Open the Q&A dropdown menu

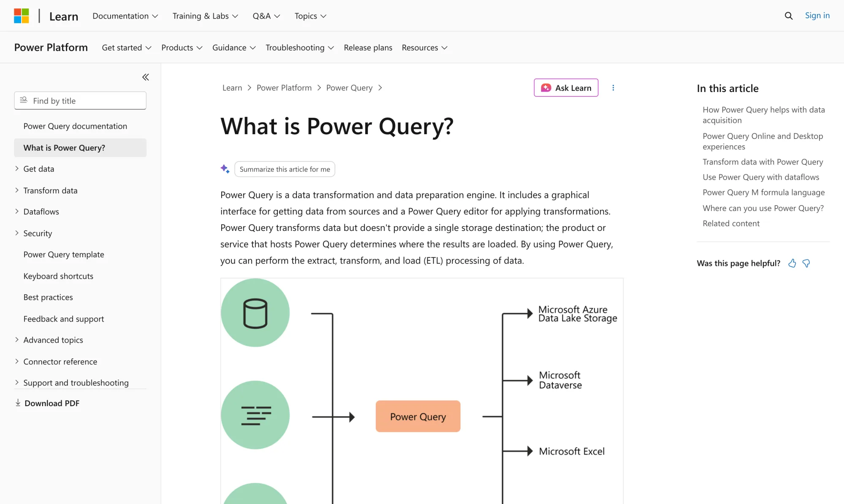(x=266, y=16)
